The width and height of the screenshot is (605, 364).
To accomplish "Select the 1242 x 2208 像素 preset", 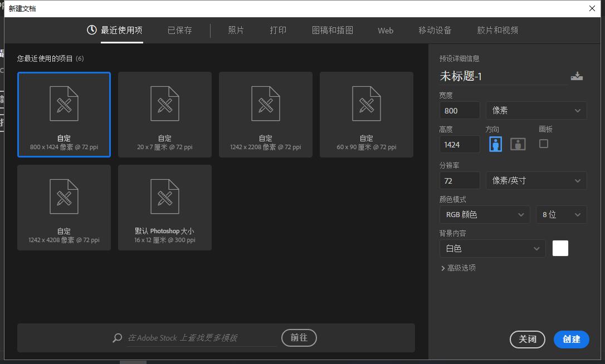I will point(265,114).
